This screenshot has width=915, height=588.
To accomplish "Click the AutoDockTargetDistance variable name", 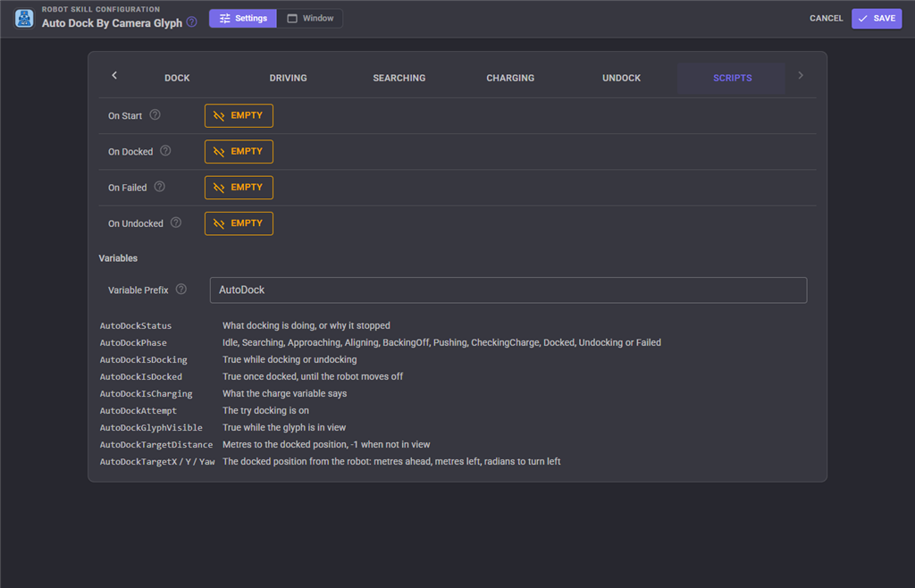I will click(x=155, y=444).
